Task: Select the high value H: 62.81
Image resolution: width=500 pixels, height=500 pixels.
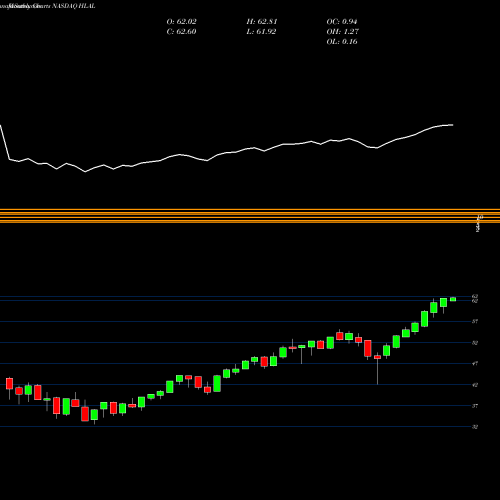Action: point(262,22)
